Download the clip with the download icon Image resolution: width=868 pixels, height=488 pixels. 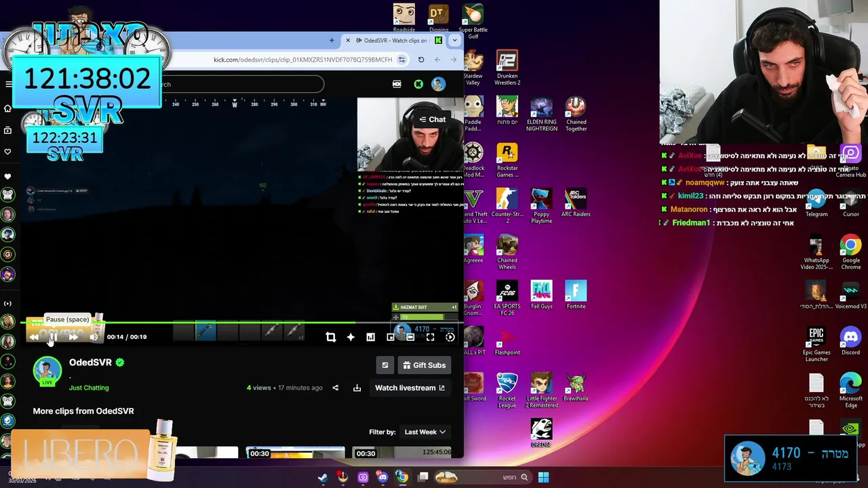357,388
